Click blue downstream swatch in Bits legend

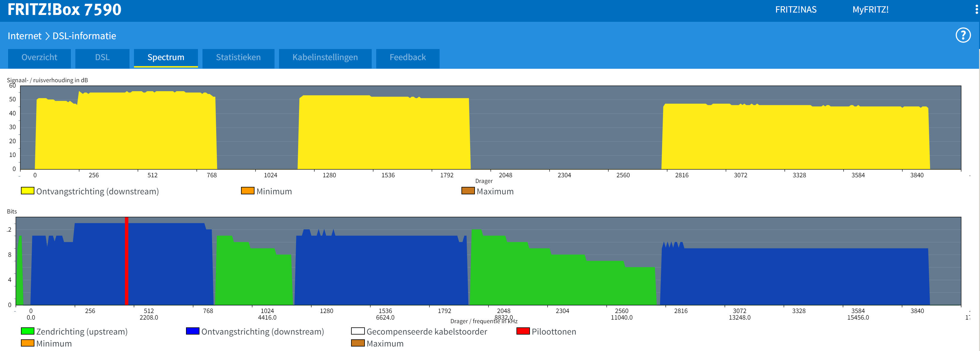(x=193, y=331)
